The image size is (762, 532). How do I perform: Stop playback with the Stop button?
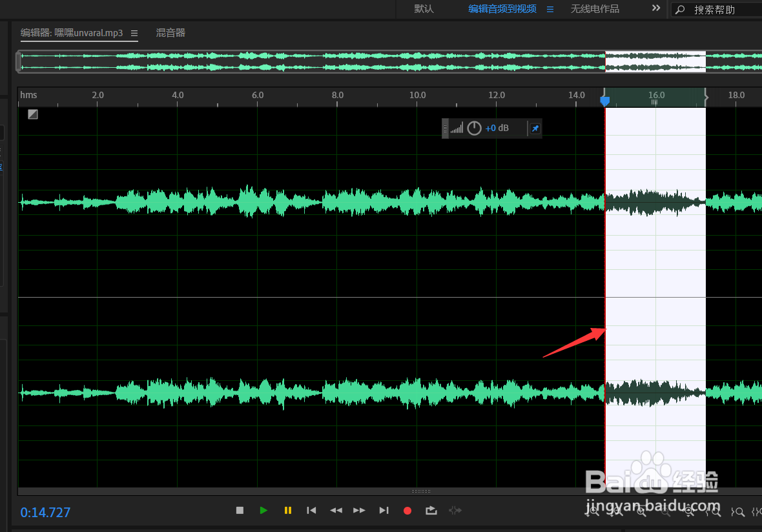click(x=240, y=510)
